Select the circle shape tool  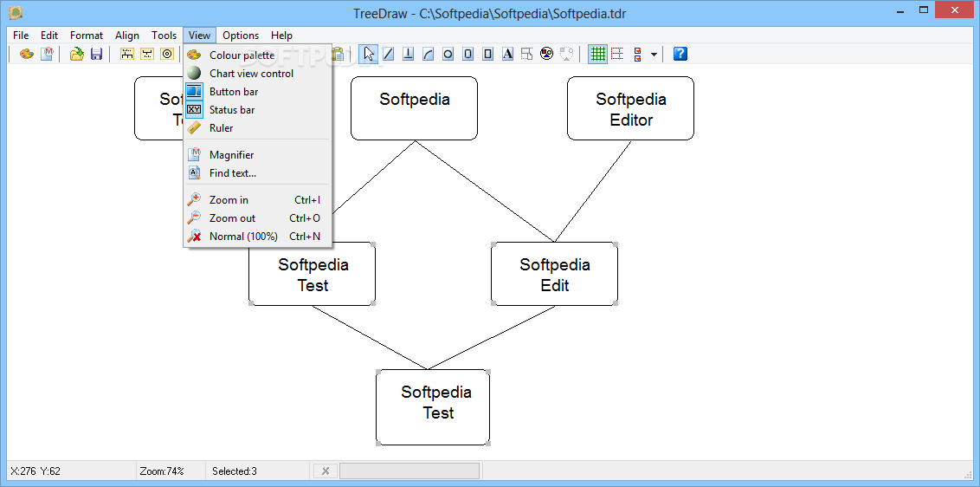(448, 54)
